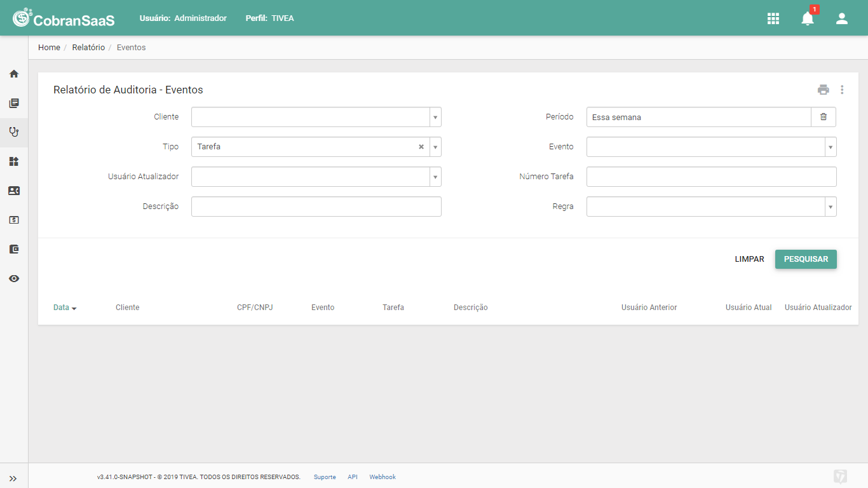Open the Webhook footer link
868x488 pixels.
[383, 477]
